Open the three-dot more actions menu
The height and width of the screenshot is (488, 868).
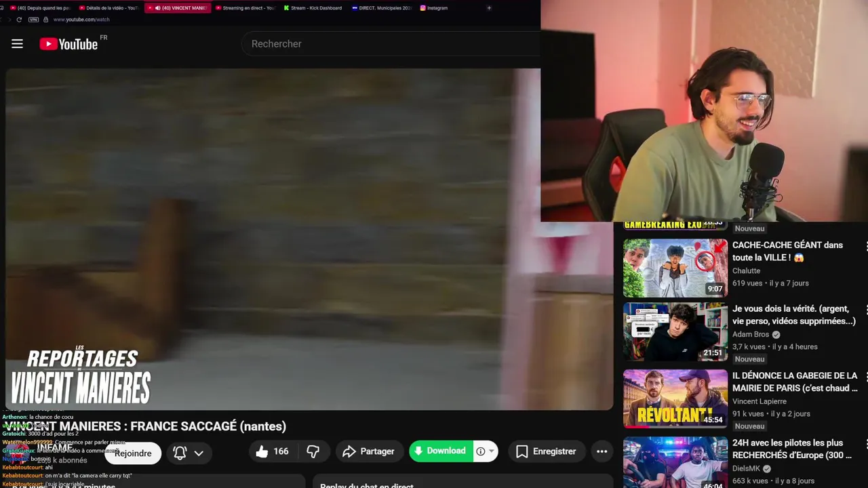click(601, 451)
